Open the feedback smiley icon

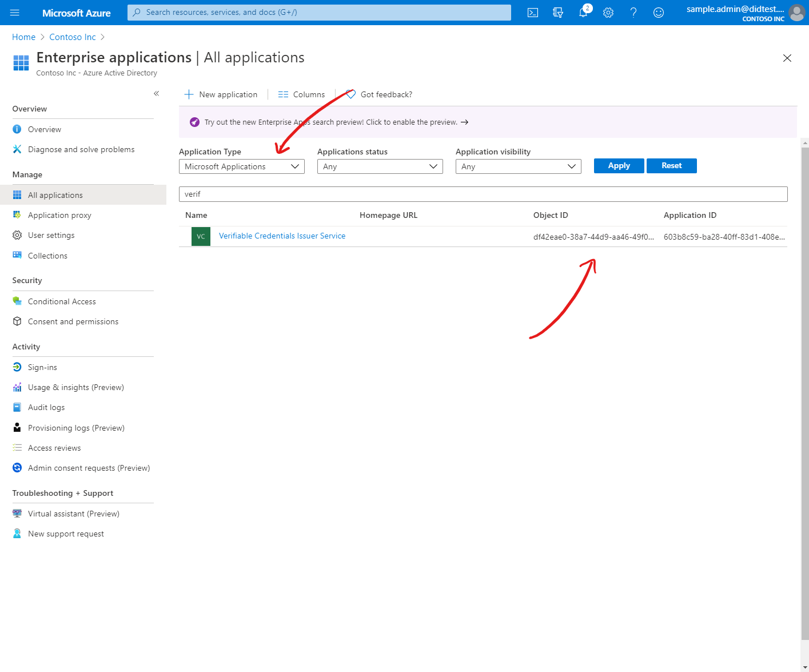[659, 13]
